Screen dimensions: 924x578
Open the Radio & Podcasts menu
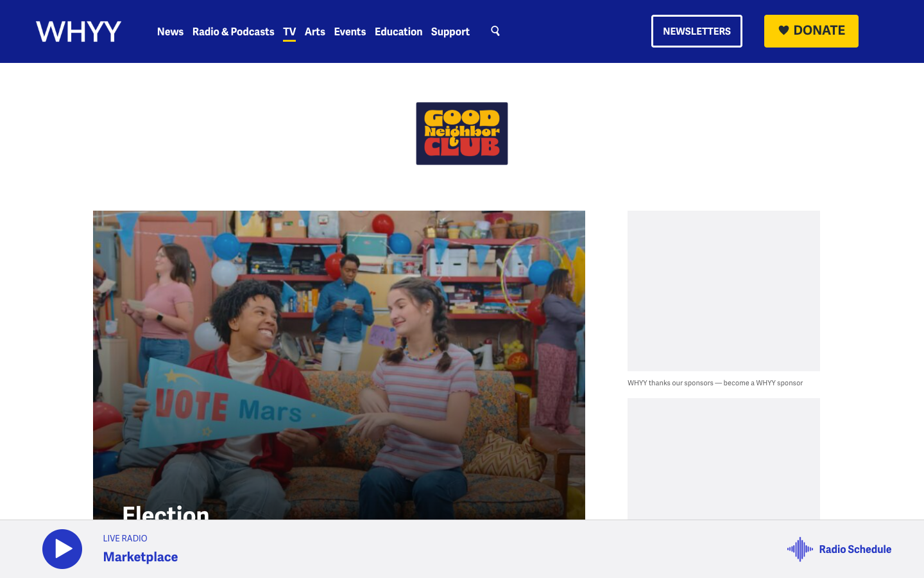[233, 31]
